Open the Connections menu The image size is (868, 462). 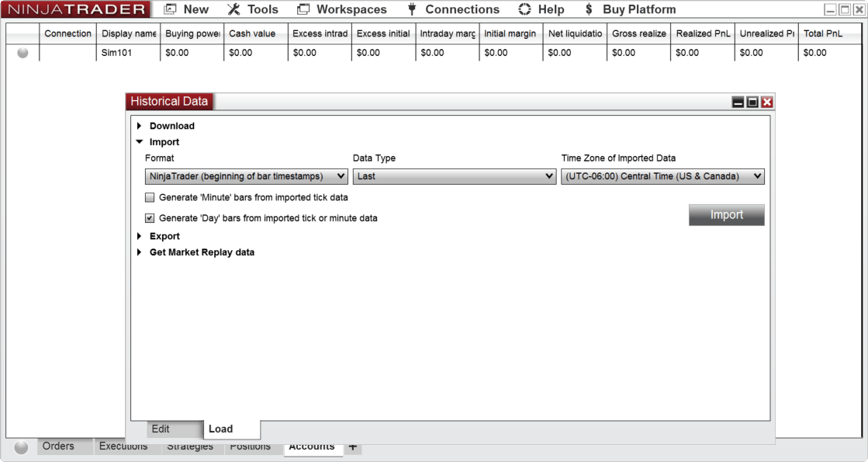[453, 9]
